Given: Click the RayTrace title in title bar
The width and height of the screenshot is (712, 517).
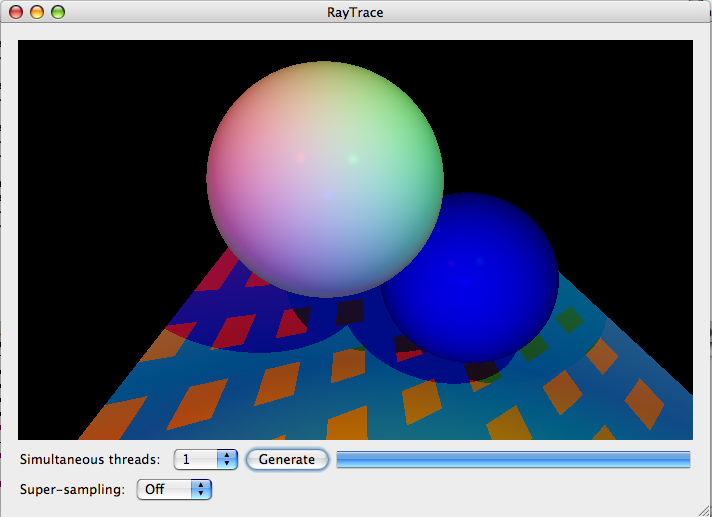Looking at the screenshot, I should pos(355,13).
